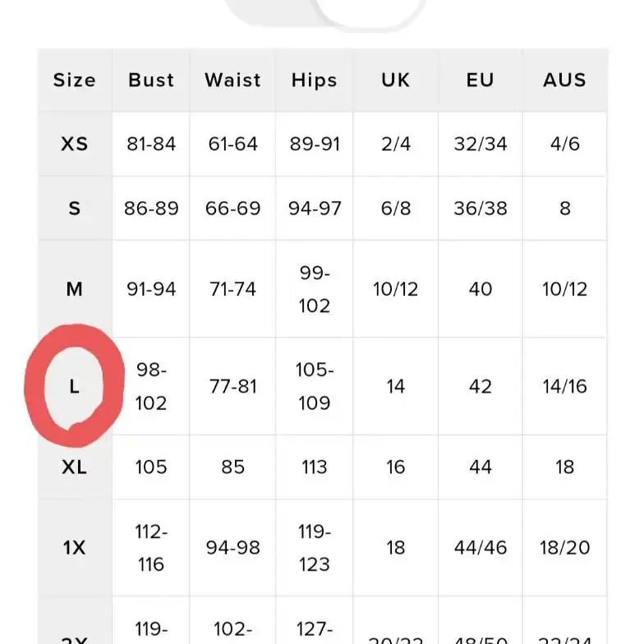Select the 14/16 AUS size cell
Screen dimensions: 644x644
pyautogui.click(x=565, y=386)
